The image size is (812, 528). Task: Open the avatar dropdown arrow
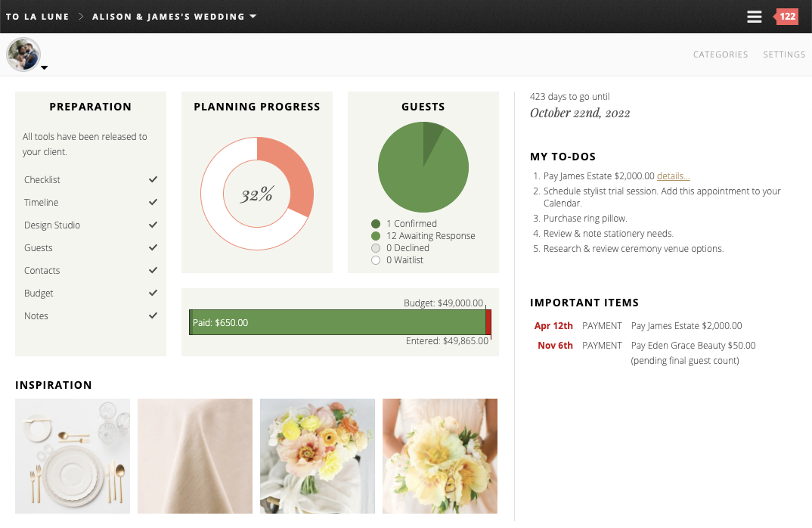click(44, 67)
